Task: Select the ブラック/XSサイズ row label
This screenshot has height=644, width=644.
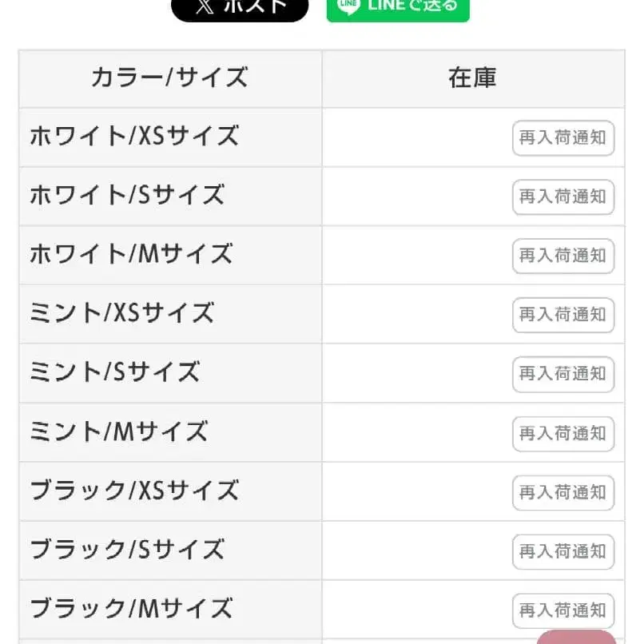Action: [x=134, y=491]
